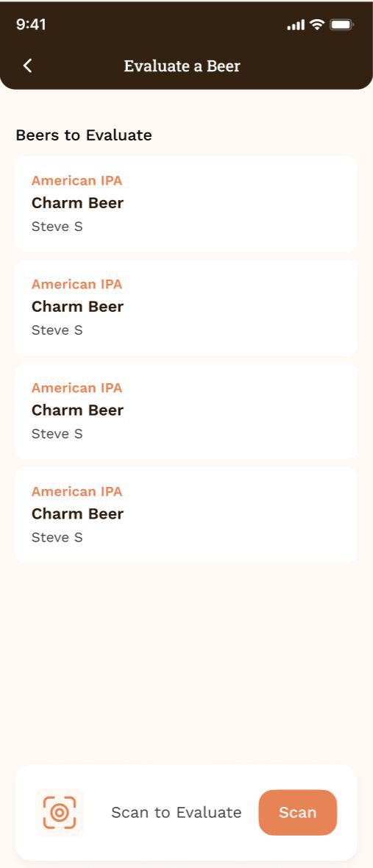Viewport: 373px width, 868px height.
Task: Go back using the header arrow
Action: 28,66
